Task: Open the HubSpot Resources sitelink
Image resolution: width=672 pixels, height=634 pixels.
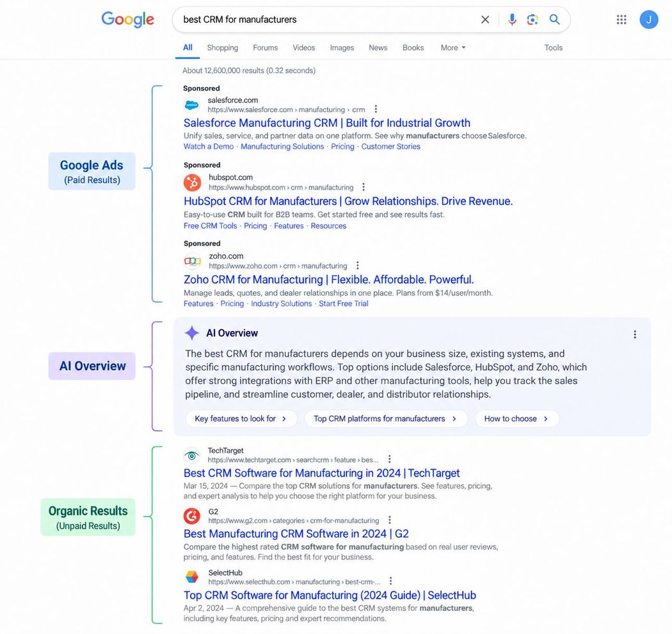Action: pos(329,226)
